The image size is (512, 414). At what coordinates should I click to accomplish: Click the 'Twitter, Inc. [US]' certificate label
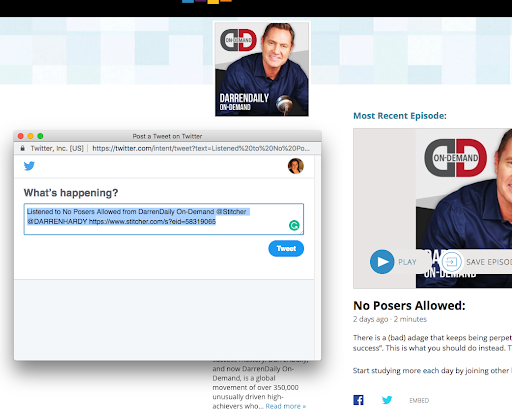click(x=57, y=148)
